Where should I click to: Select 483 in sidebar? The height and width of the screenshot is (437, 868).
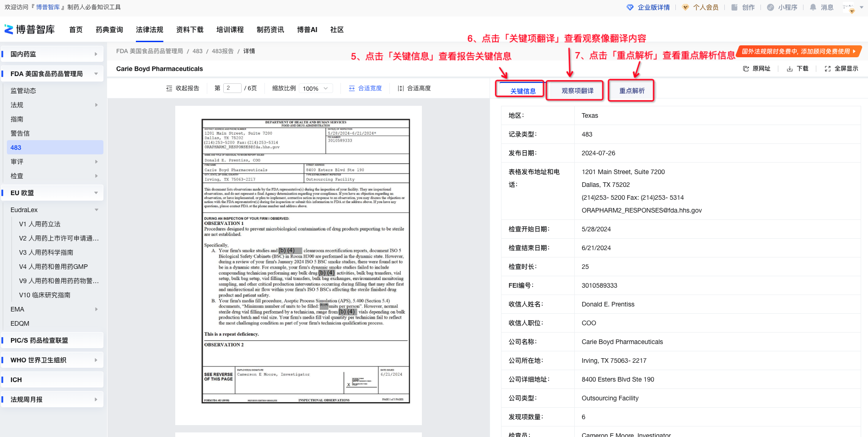click(55, 147)
